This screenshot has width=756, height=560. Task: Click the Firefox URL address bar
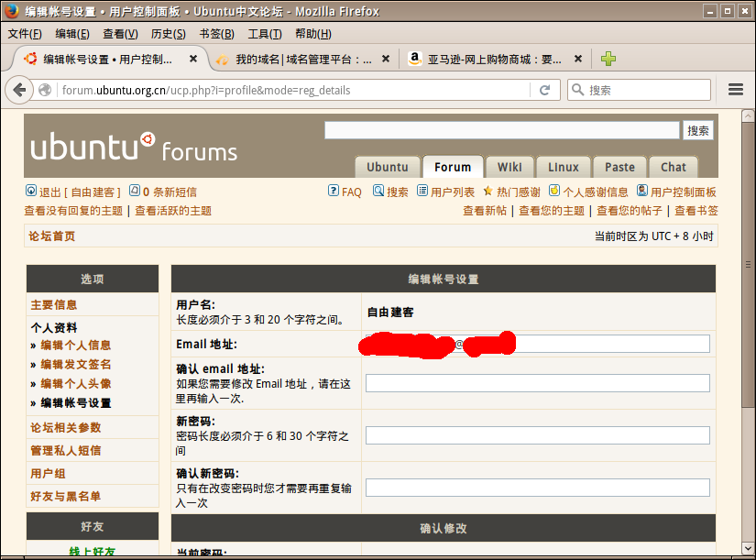[x=294, y=90]
